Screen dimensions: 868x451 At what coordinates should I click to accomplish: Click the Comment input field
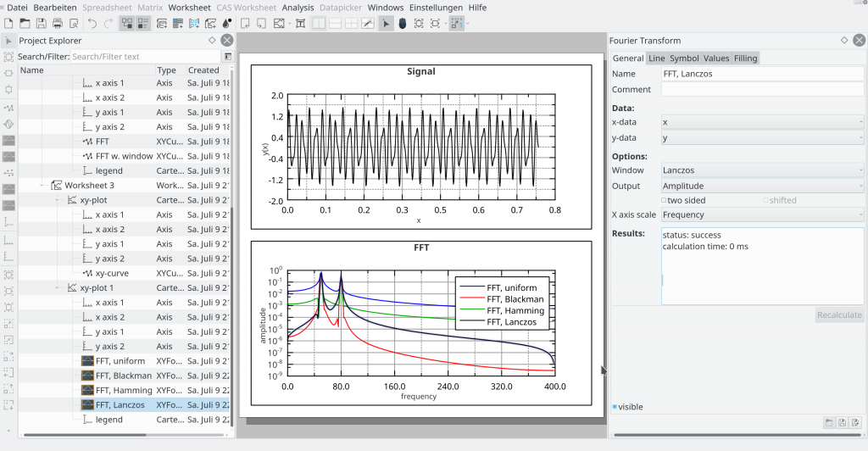[762, 89]
